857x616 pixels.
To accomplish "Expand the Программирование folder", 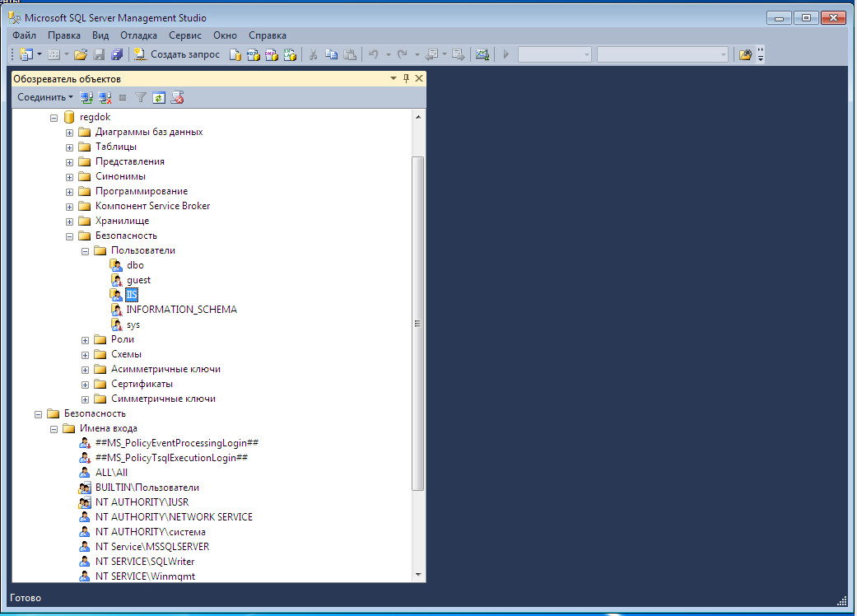I will coord(69,192).
